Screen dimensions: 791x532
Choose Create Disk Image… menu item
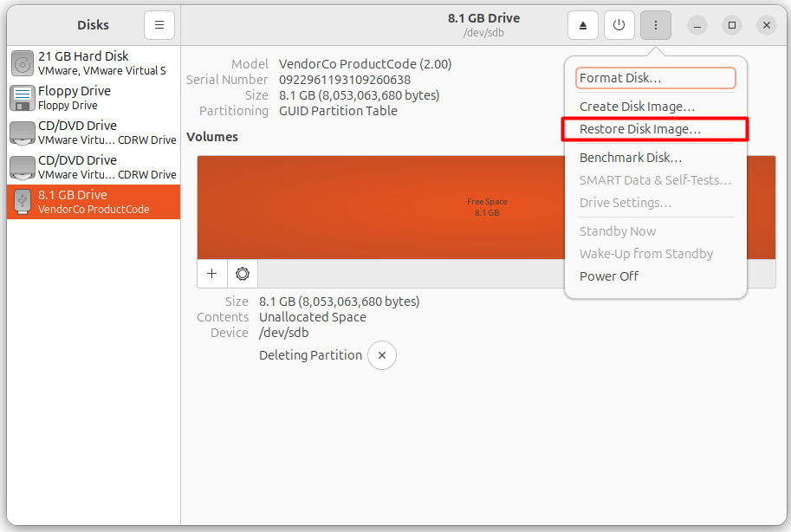[x=637, y=107]
